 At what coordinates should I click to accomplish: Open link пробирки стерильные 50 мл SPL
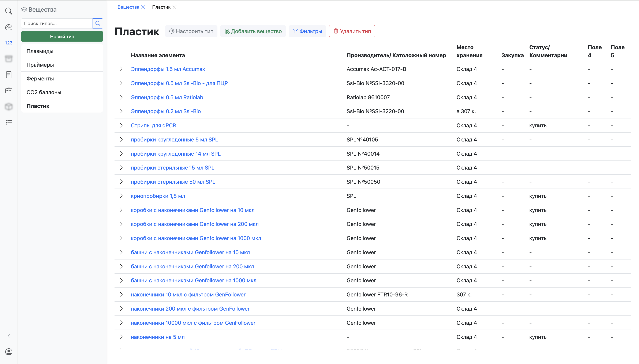coord(173,182)
